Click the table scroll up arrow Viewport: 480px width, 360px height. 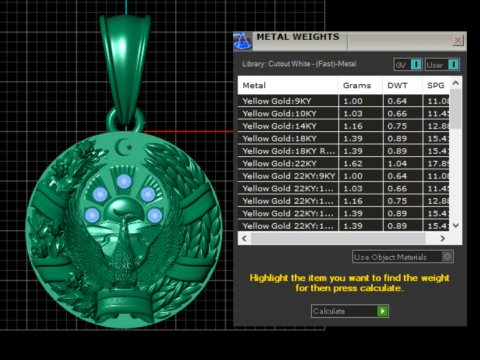456,83
